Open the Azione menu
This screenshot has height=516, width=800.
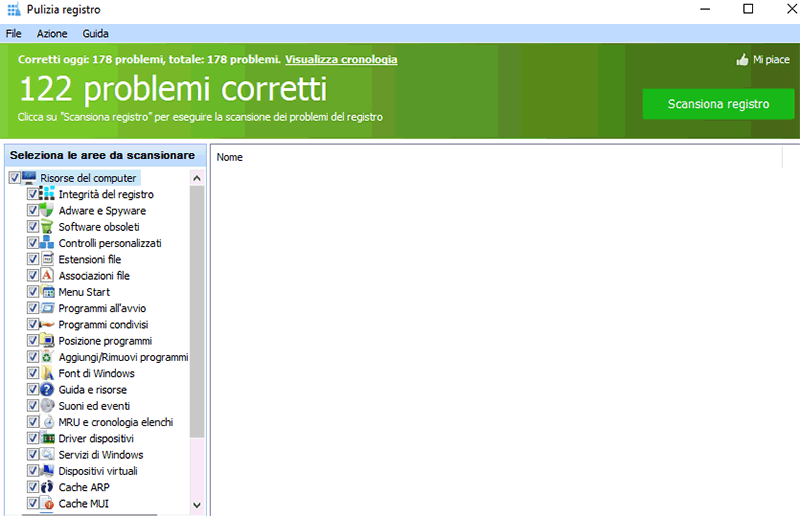(52, 34)
